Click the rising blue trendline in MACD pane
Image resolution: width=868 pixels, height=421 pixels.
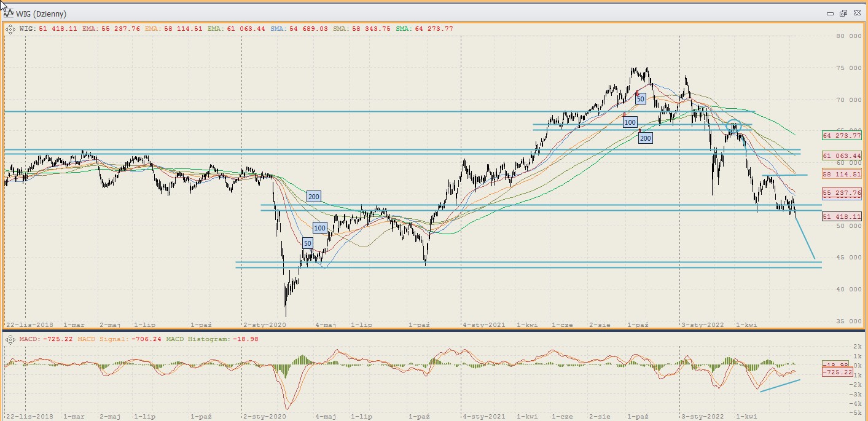pos(780,385)
